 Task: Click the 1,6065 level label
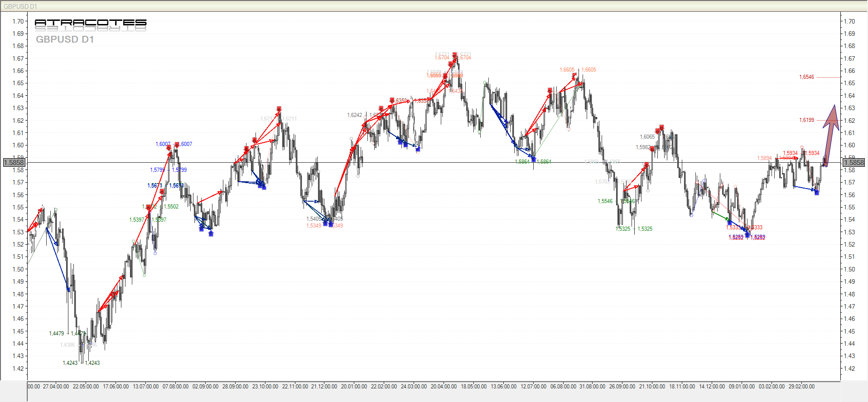point(647,137)
